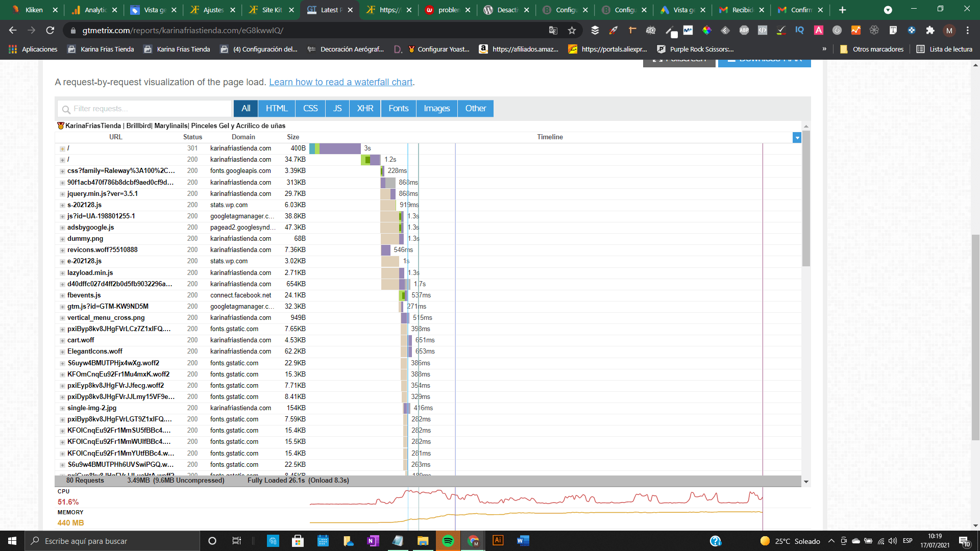Switch to the Analytics browser tab

pyautogui.click(x=94, y=10)
